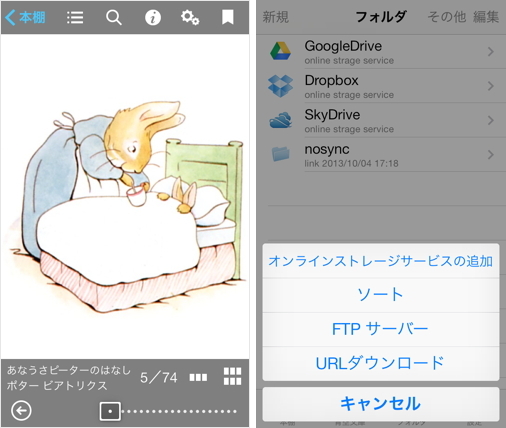Tap 新規 in the folder navigation bar
This screenshot has height=428, width=506.
[276, 17]
